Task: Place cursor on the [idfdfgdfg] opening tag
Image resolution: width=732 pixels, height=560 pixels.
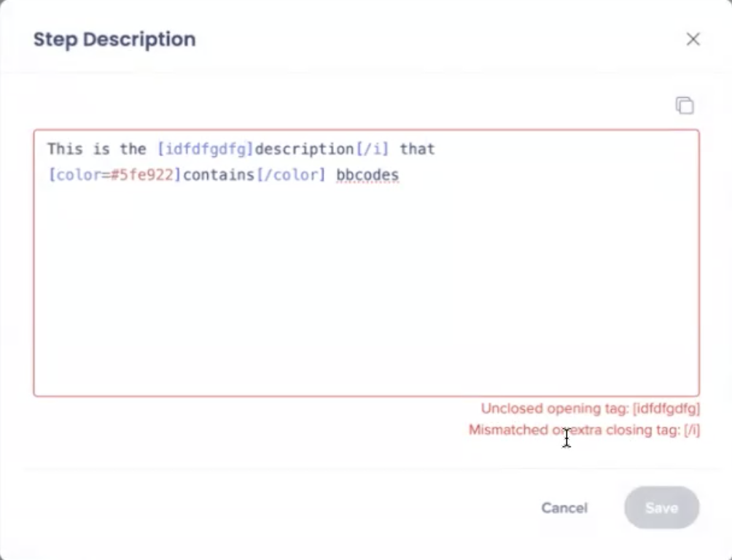Action: (x=205, y=149)
